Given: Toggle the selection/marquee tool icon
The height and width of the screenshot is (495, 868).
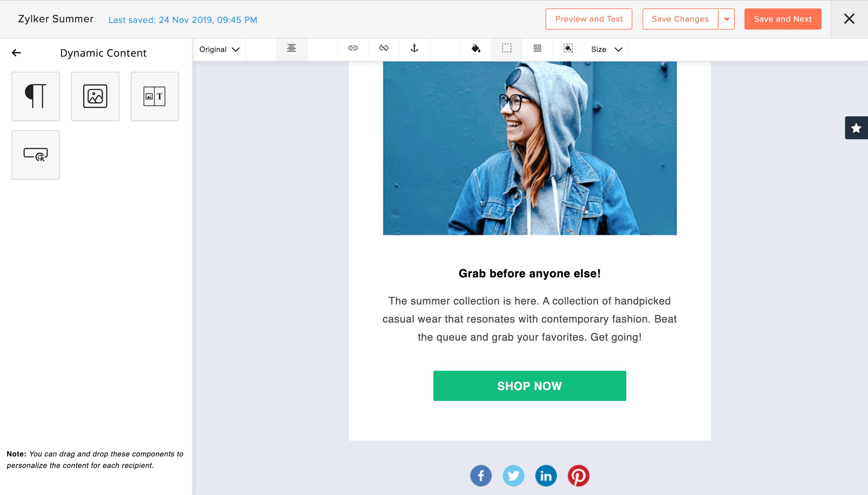Looking at the screenshot, I should [x=505, y=49].
